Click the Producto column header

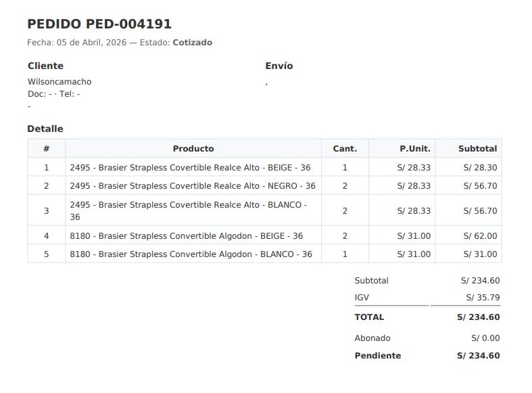click(x=193, y=149)
